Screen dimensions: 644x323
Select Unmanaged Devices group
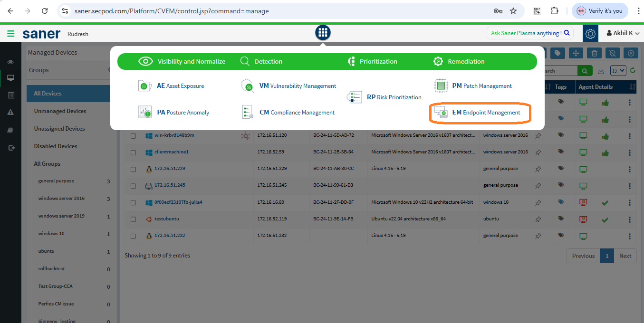(x=60, y=111)
